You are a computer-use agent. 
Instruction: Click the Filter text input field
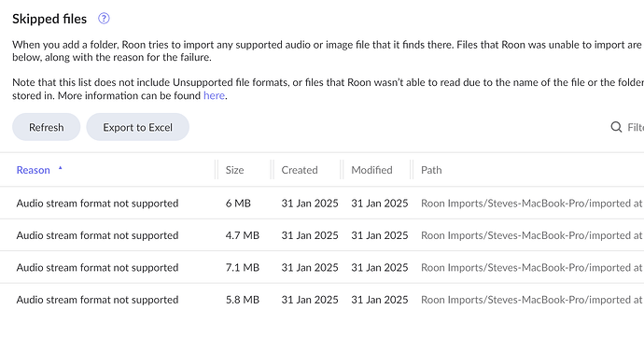[636, 127]
